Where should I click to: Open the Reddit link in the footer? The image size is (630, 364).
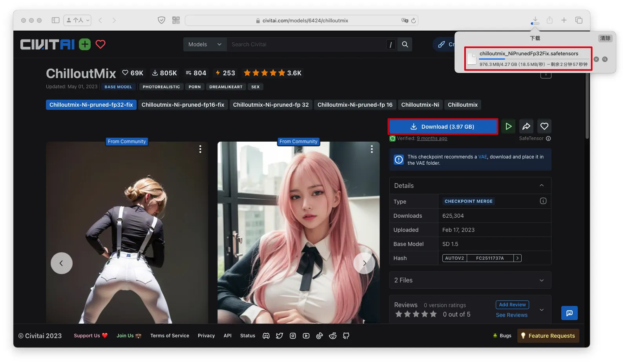click(333, 336)
